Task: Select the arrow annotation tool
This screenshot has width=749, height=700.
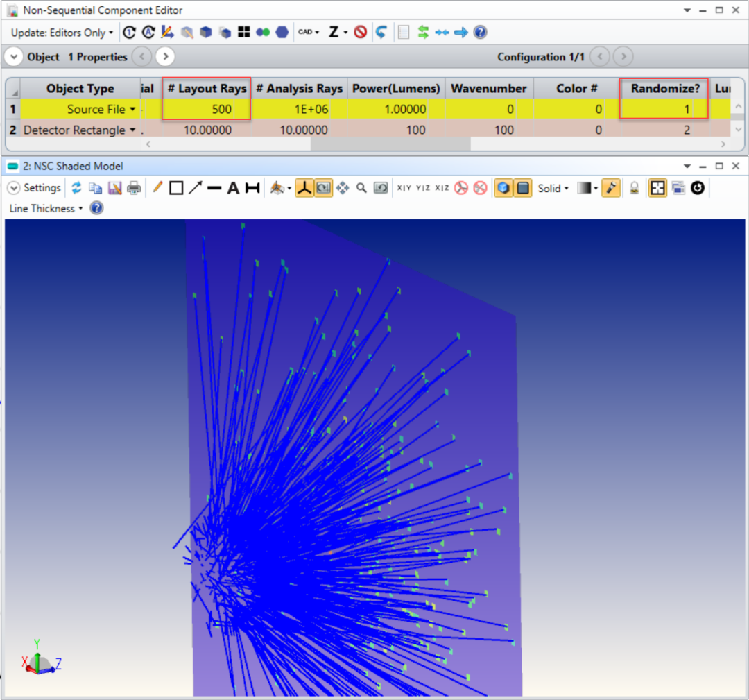Action: [x=195, y=187]
